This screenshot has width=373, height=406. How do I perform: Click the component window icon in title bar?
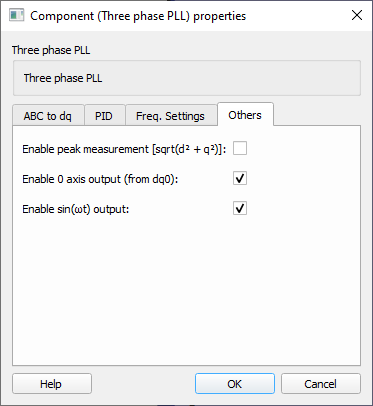tap(17, 16)
